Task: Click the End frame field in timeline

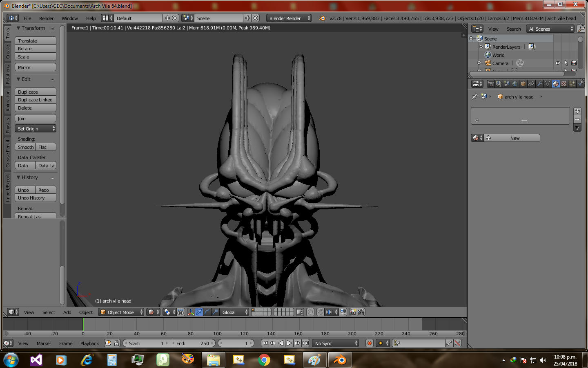Action: [x=193, y=343]
